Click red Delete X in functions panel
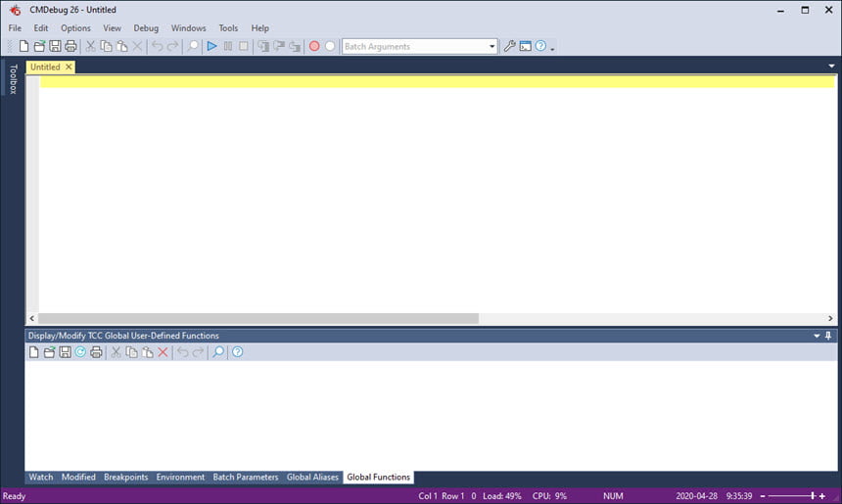This screenshot has width=842, height=504. pos(163,352)
